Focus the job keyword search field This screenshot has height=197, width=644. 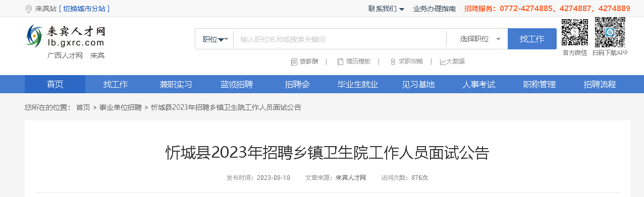tap(340, 39)
